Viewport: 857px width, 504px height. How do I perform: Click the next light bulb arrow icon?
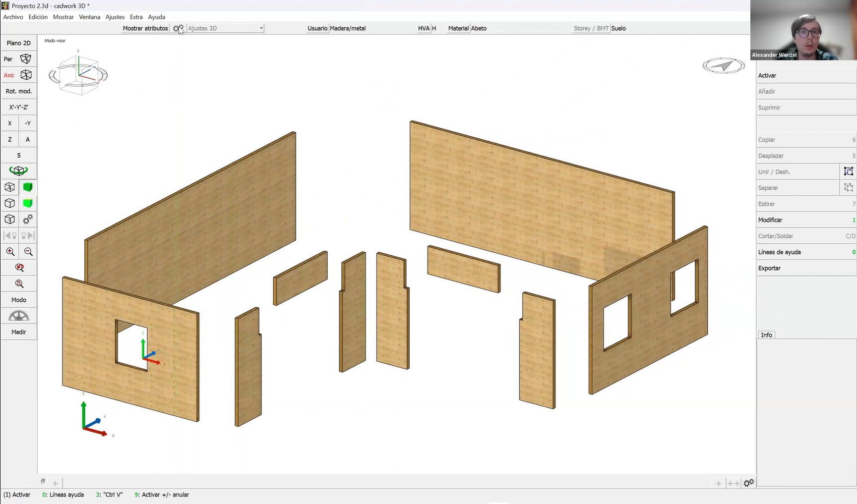point(28,235)
